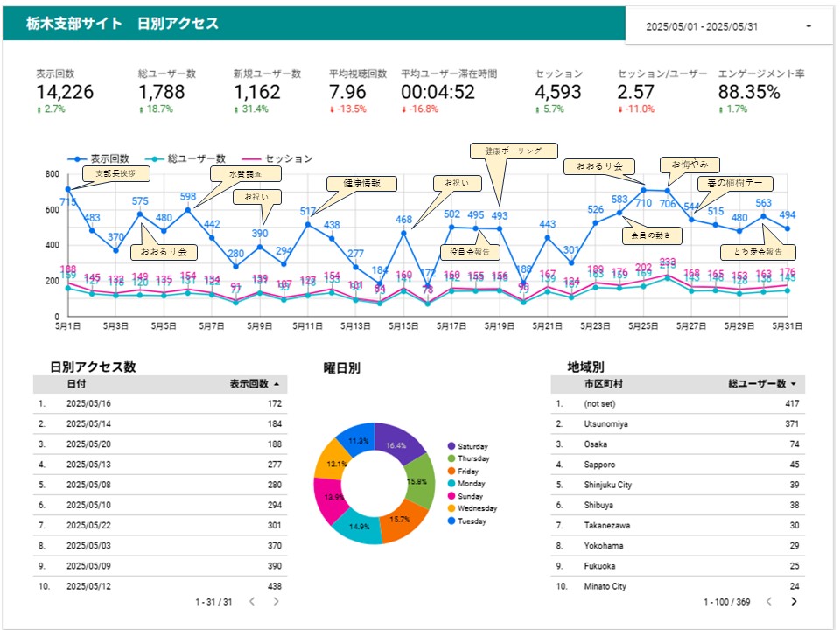Click next page arrow in 日別アクセス数 table
Image resolution: width=840 pixels, height=630 pixels.
pos(276,602)
